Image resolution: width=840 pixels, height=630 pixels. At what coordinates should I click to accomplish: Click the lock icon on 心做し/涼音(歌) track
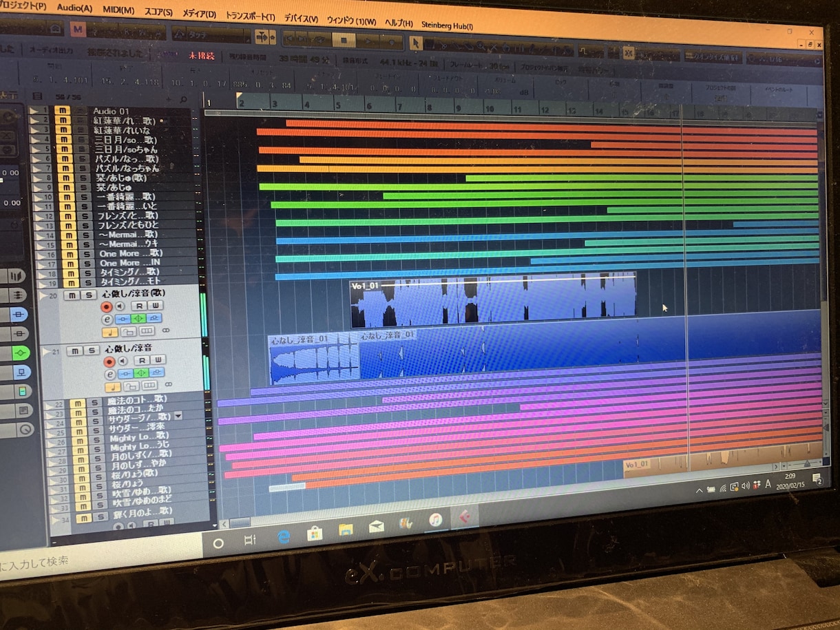129,332
